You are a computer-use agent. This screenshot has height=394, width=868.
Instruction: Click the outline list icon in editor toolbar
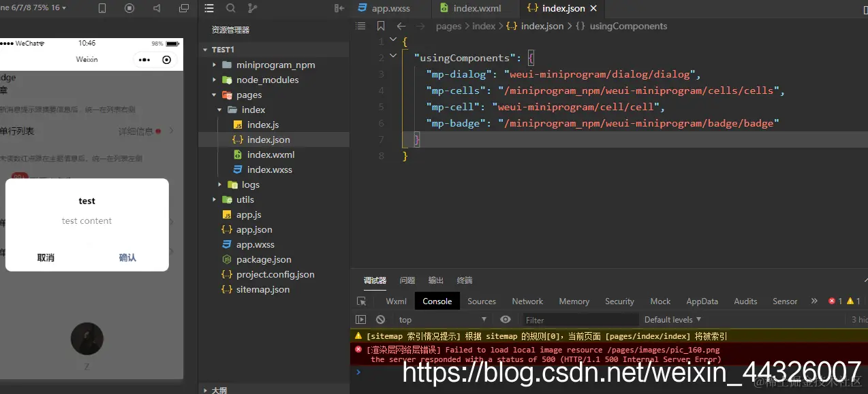pyautogui.click(x=360, y=26)
